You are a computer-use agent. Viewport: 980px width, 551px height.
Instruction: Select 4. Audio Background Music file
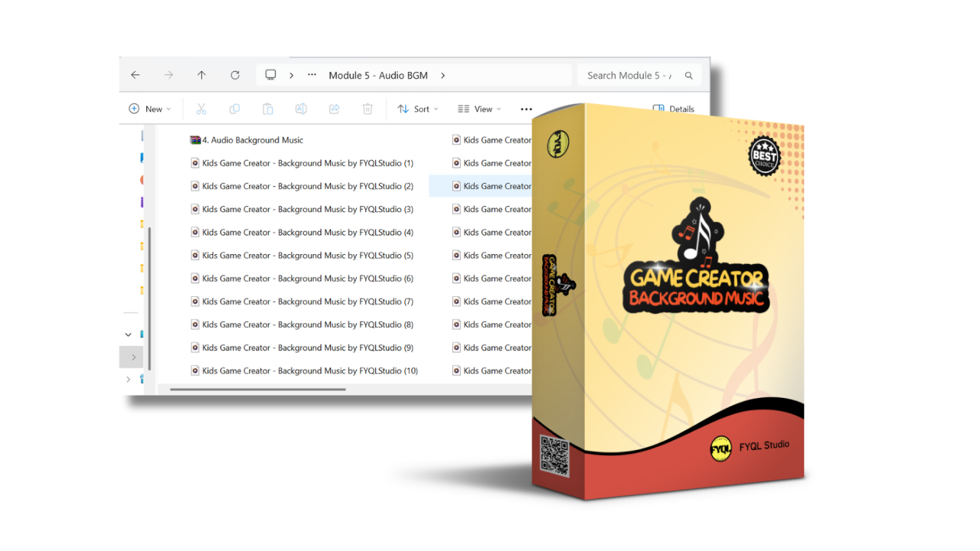[247, 140]
